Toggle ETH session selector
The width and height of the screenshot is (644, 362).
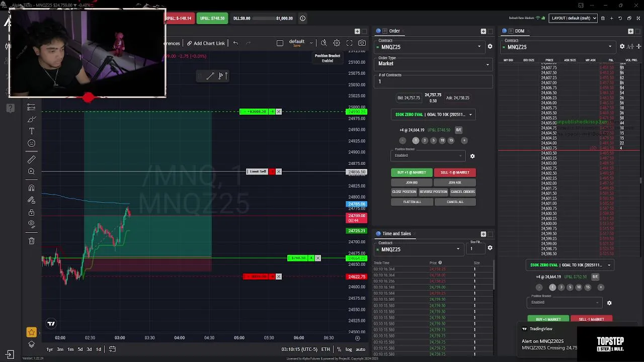coord(326,349)
